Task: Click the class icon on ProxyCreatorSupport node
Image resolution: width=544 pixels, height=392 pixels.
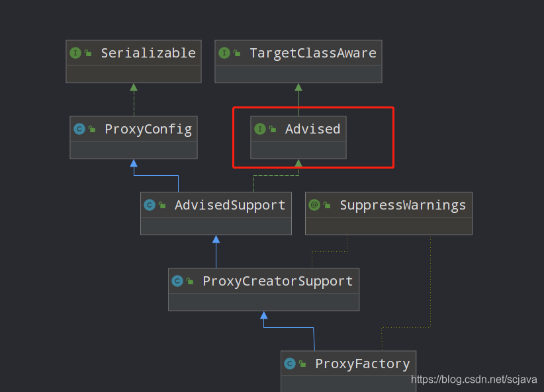Action: (177, 281)
